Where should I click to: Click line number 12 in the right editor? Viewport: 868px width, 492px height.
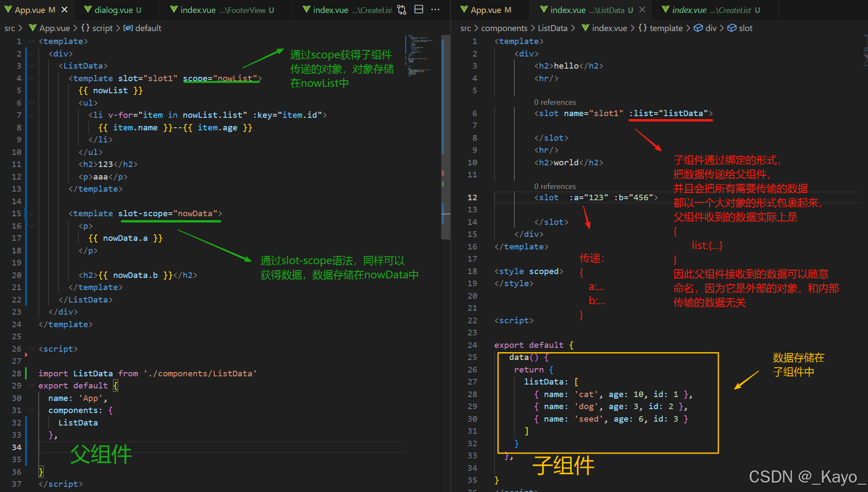click(472, 198)
